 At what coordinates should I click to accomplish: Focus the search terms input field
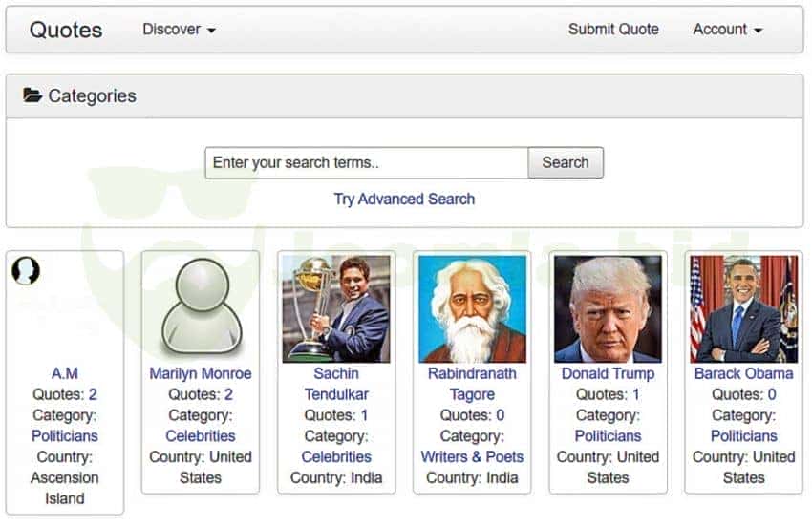[x=366, y=162]
